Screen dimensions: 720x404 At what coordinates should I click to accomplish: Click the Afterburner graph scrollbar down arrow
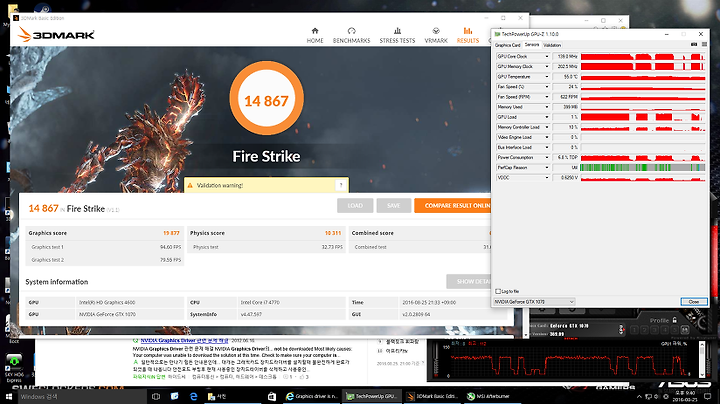coord(702,375)
